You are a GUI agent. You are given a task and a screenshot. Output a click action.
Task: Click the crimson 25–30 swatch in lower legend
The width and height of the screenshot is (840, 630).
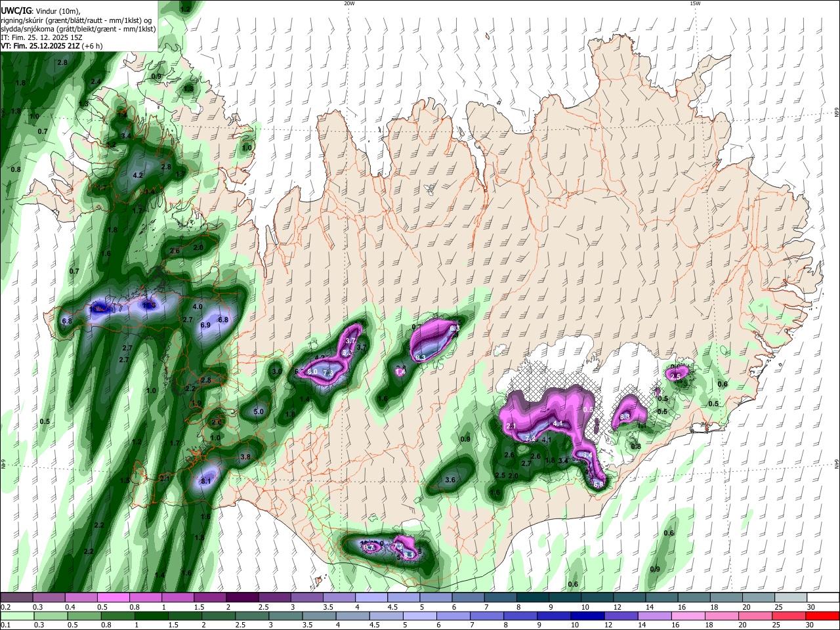pyautogui.click(x=789, y=616)
